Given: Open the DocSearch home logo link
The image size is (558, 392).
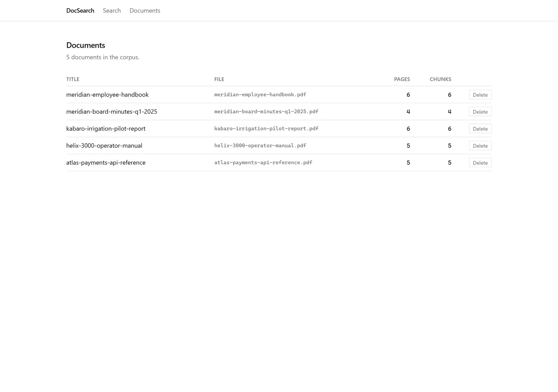Looking at the screenshot, I should pos(80,10).
